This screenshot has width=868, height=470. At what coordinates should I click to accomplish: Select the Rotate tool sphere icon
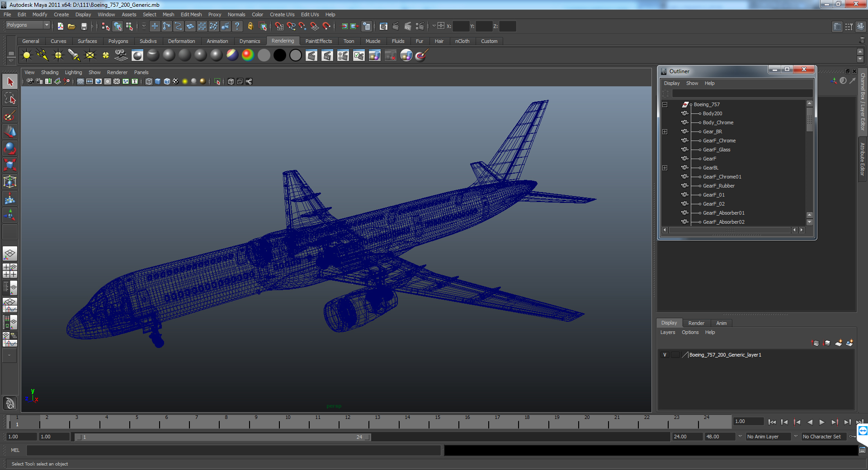tap(10, 148)
